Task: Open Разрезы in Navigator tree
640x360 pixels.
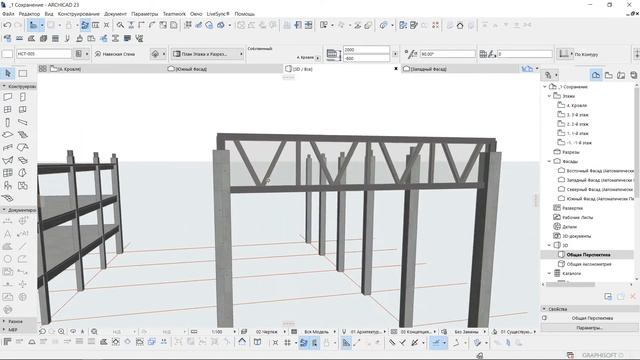Action: (570, 152)
